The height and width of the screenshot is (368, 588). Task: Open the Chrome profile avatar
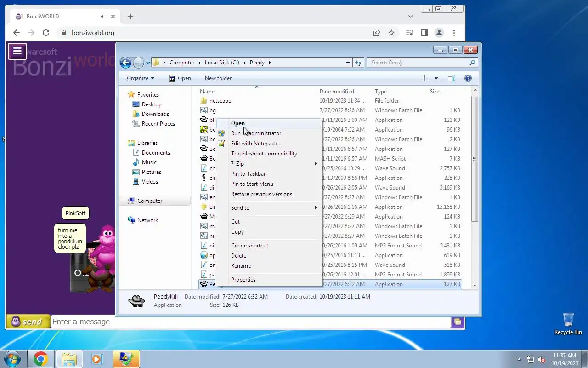pyautogui.click(x=439, y=33)
